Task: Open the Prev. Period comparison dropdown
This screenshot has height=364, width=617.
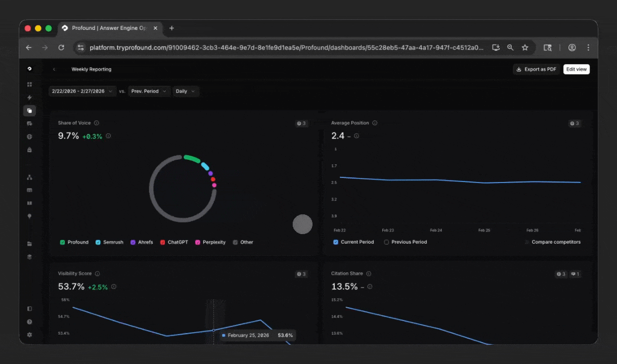Action: [149, 91]
